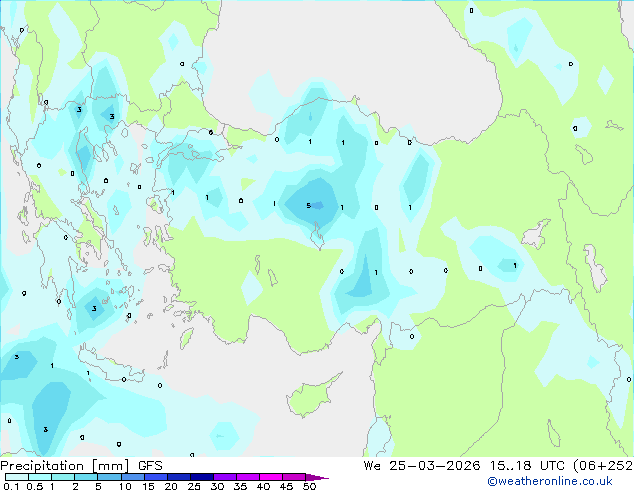Viewport: 634px width, 490px height.
Task: Choose the legend swatch between 10 and 15
Action: pos(132,477)
